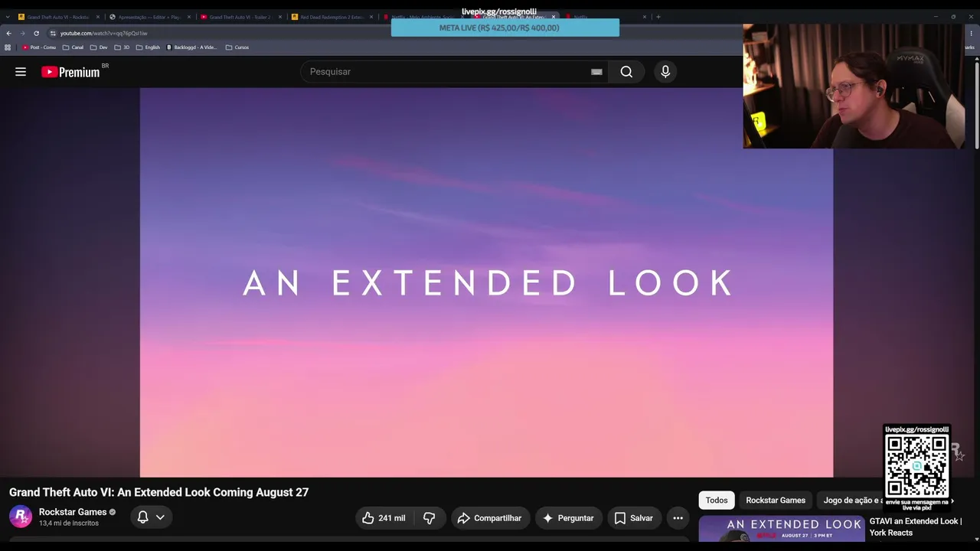Viewport: 980px width, 551px height.
Task: Close the Apresentação Editor tab
Action: (x=189, y=17)
